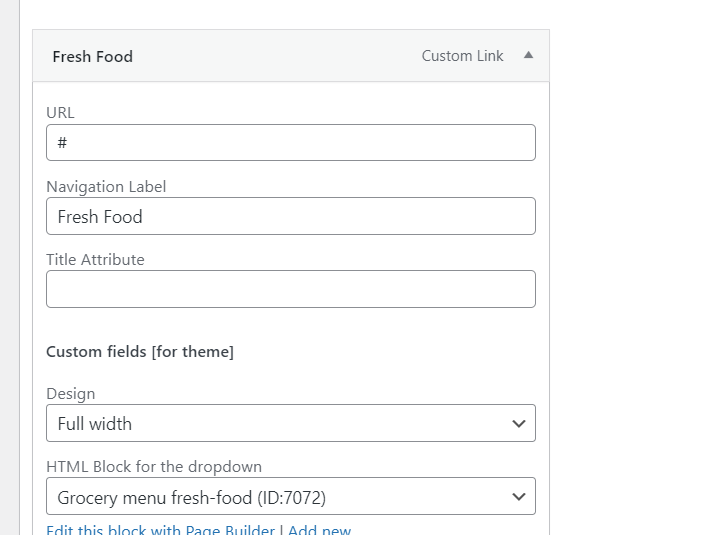Click the Design field label

point(70,394)
